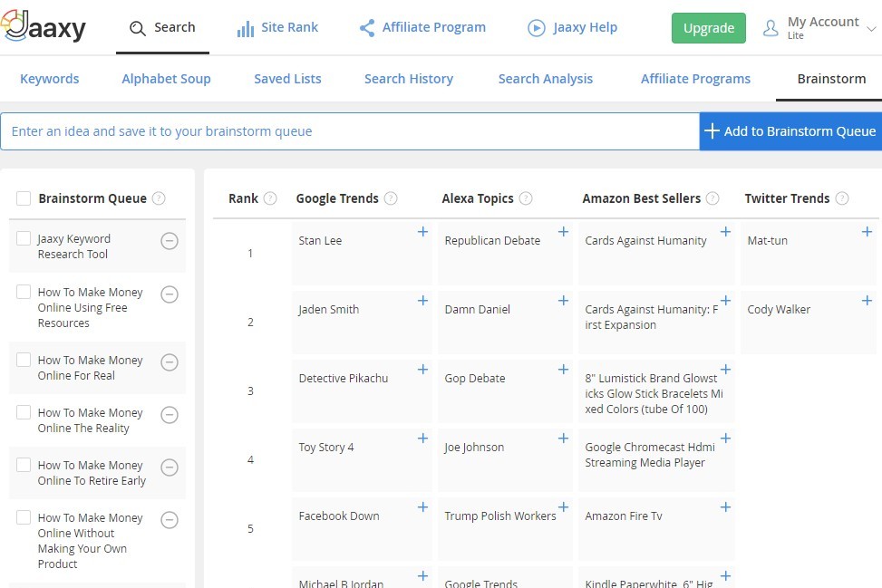
Task: Focus the brainstorm idea input field
Action: (x=350, y=131)
